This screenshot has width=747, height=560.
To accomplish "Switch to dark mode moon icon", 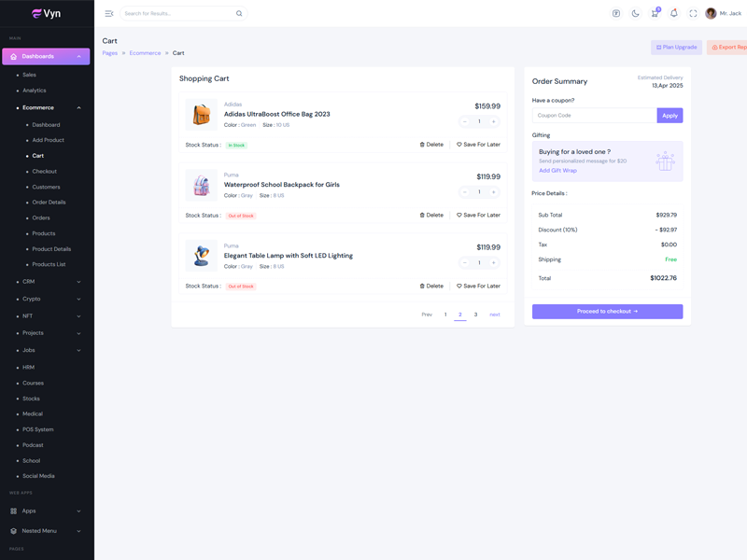I will tap(636, 14).
